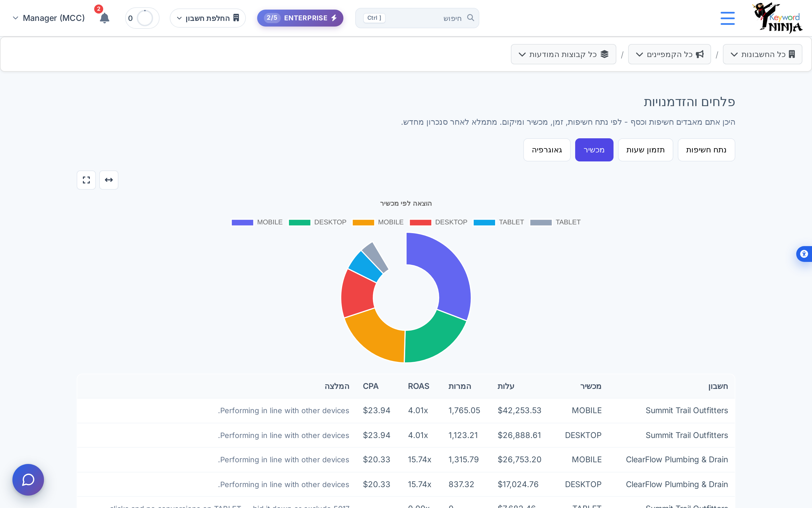This screenshot has width=812, height=508.
Task: Click the cost cell "$17,024.76"
Action: [x=518, y=485]
